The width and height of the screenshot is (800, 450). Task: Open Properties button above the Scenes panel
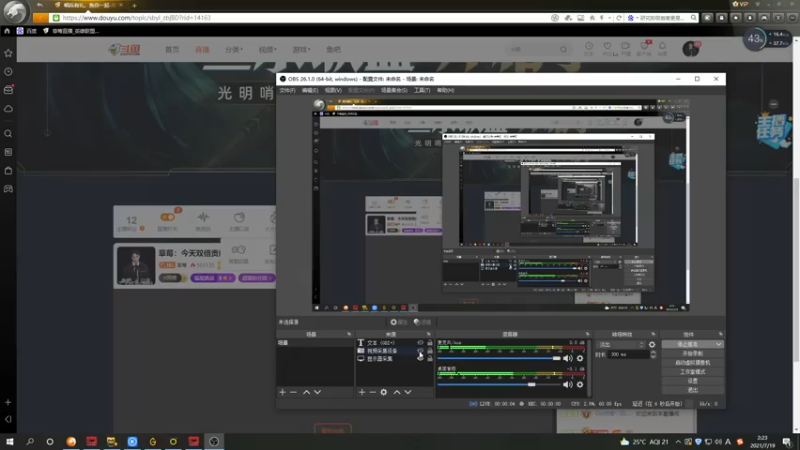coord(399,322)
